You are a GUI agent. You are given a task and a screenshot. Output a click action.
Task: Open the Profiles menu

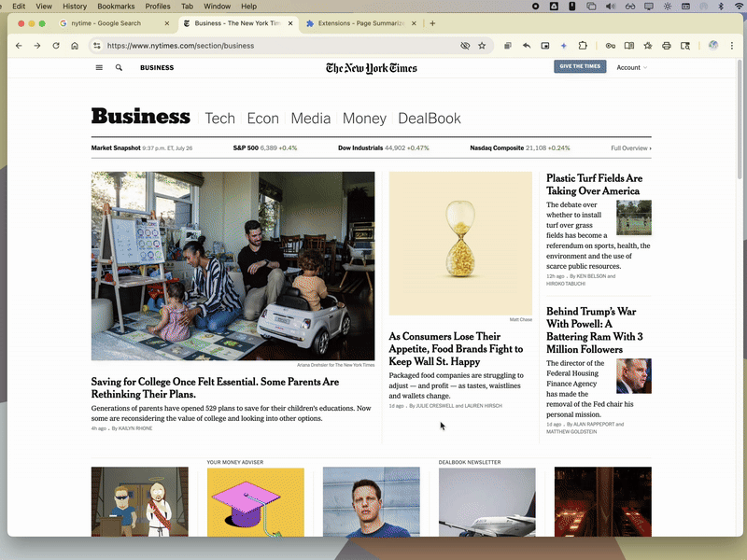pos(158,7)
